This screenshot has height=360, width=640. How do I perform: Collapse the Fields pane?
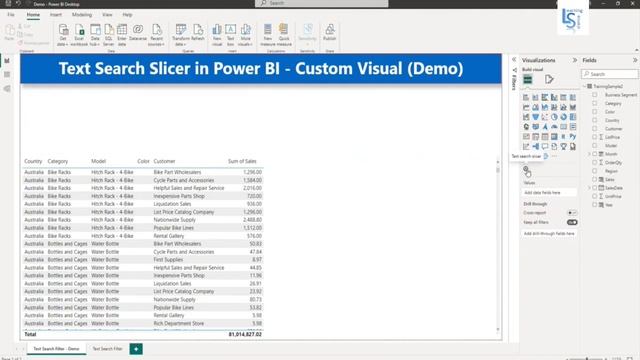point(635,60)
